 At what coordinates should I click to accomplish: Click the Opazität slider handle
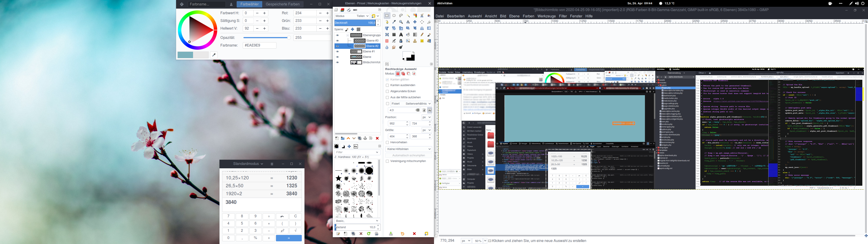(x=289, y=38)
